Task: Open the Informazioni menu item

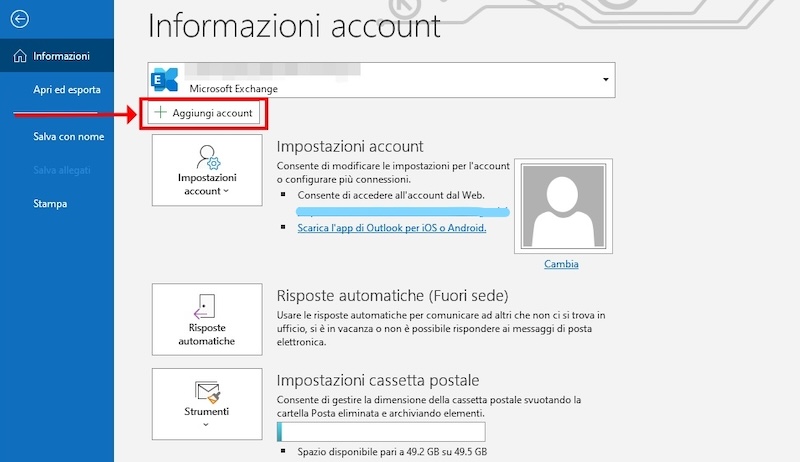Action: (57, 56)
